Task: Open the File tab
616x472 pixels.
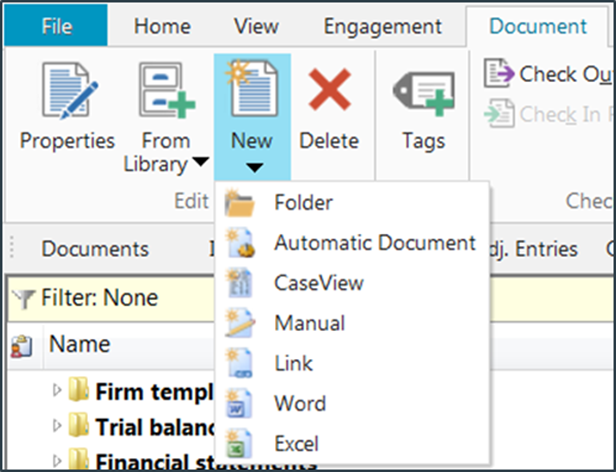Action: 56,26
